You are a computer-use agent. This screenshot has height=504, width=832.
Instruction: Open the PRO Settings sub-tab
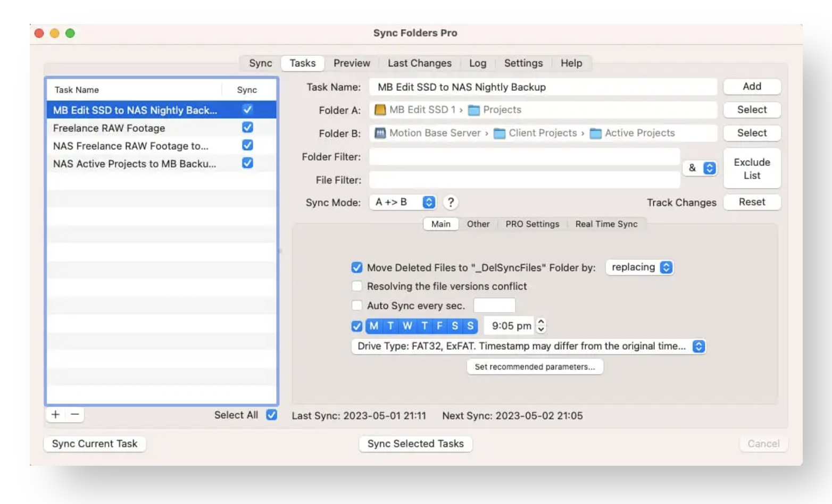pos(532,224)
